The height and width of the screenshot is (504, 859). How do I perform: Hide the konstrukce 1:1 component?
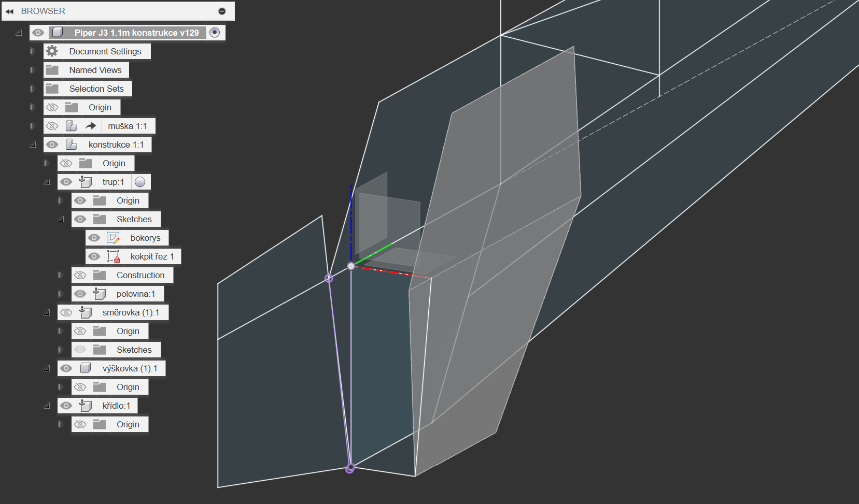52,145
